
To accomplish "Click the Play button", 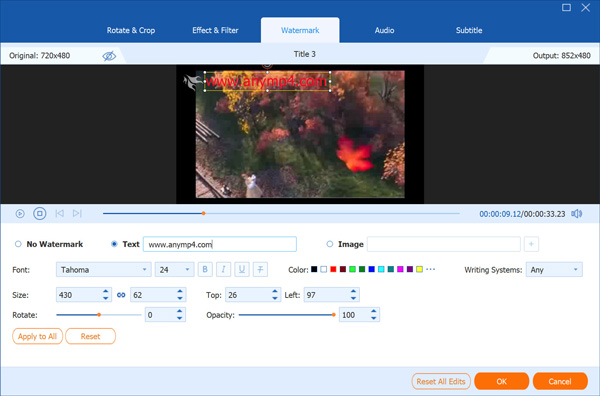I will (x=20, y=213).
